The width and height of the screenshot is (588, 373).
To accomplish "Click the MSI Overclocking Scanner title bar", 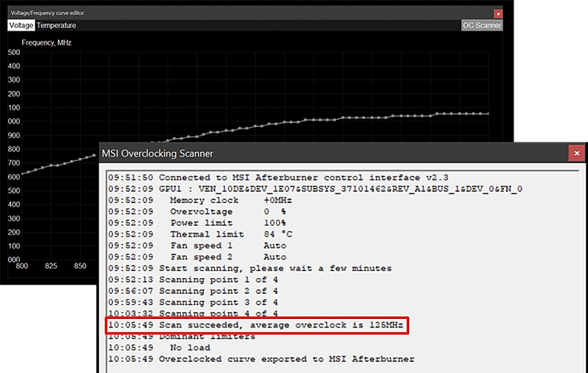I will pyautogui.click(x=314, y=154).
